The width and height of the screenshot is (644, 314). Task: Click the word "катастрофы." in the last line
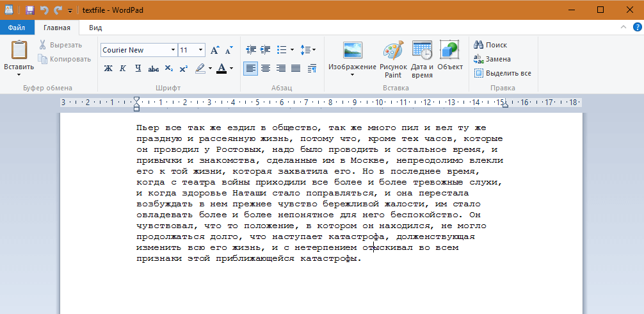(x=331, y=259)
